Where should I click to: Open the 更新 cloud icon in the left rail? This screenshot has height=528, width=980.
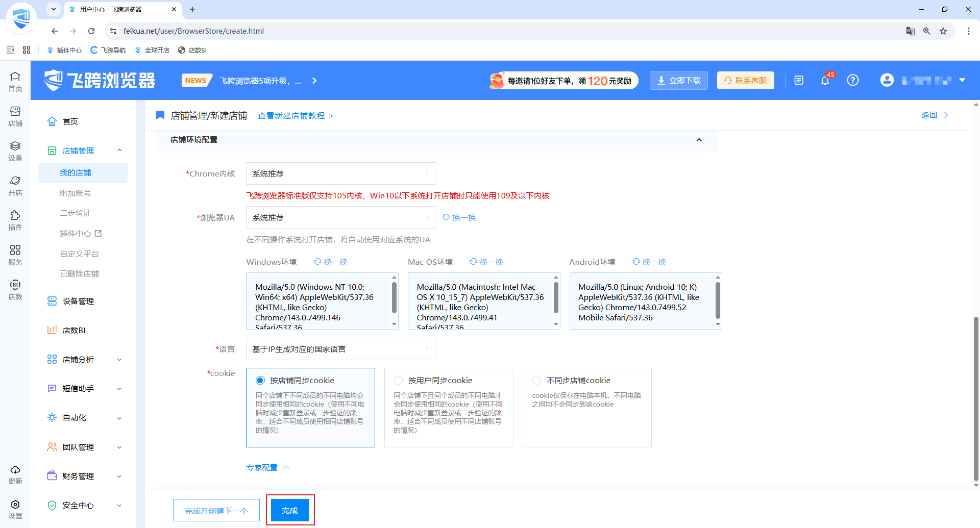coord(15,474)
